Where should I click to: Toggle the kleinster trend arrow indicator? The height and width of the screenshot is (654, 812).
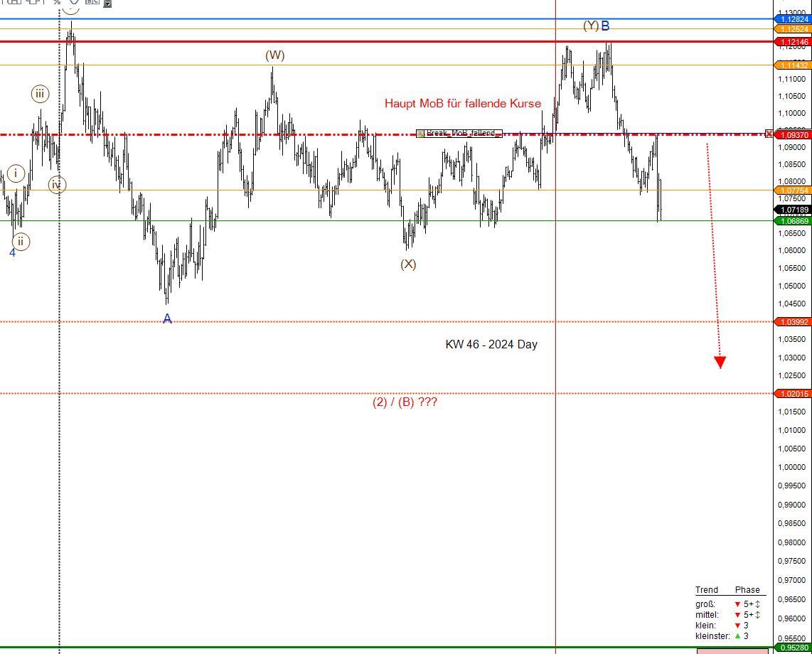click(739, 636)
